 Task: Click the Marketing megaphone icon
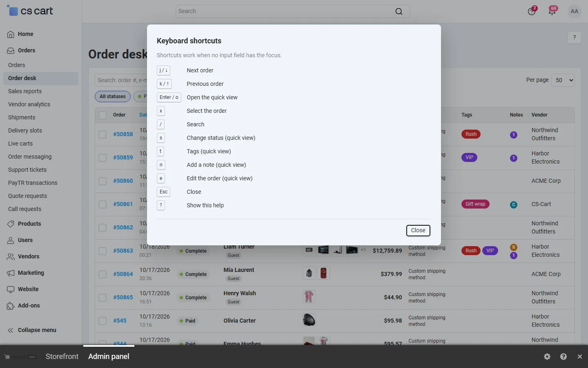tap(11, 273)
